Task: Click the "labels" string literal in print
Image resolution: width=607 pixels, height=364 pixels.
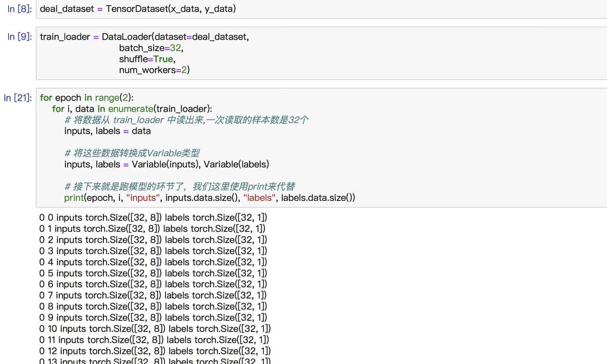Action: click(258, 198)
